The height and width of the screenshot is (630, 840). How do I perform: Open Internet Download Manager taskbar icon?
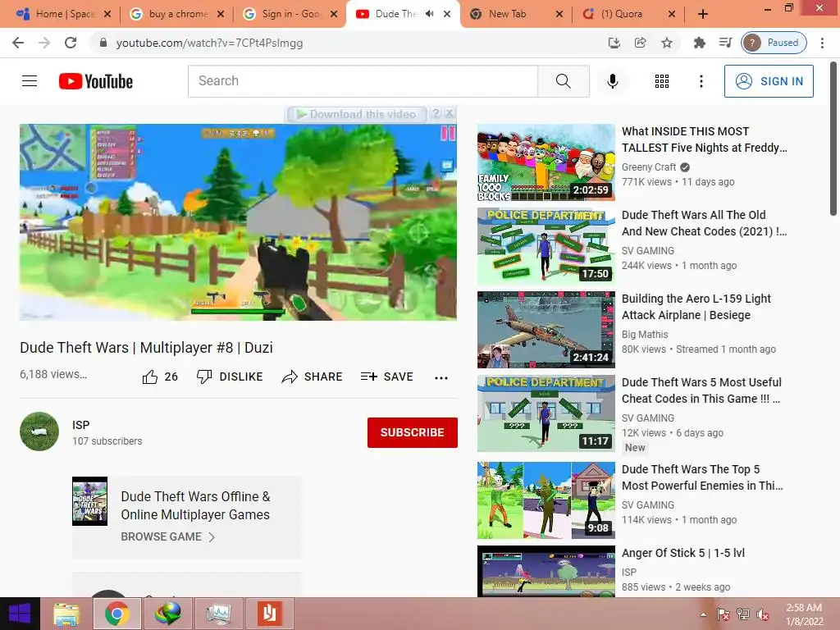[x=167, y=614]
